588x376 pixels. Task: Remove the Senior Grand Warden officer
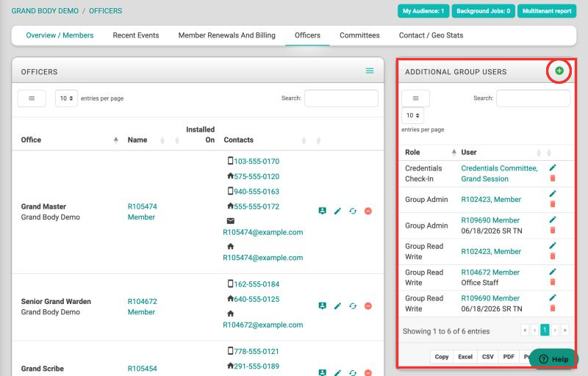click(368, 306)
